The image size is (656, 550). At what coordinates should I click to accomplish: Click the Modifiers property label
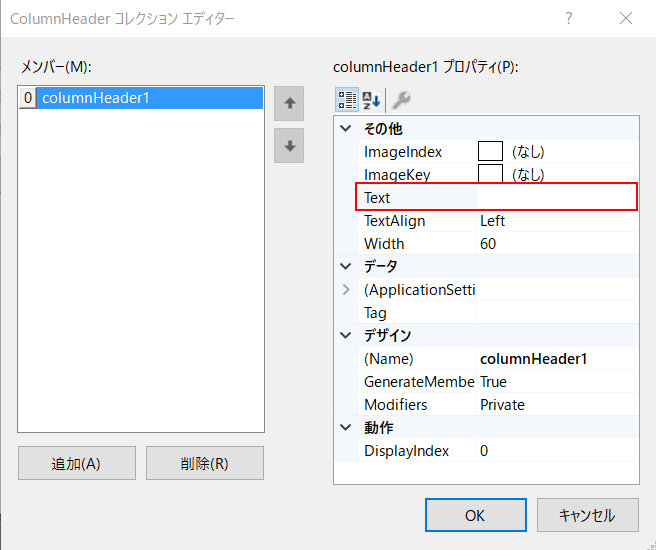pos(395,405)
